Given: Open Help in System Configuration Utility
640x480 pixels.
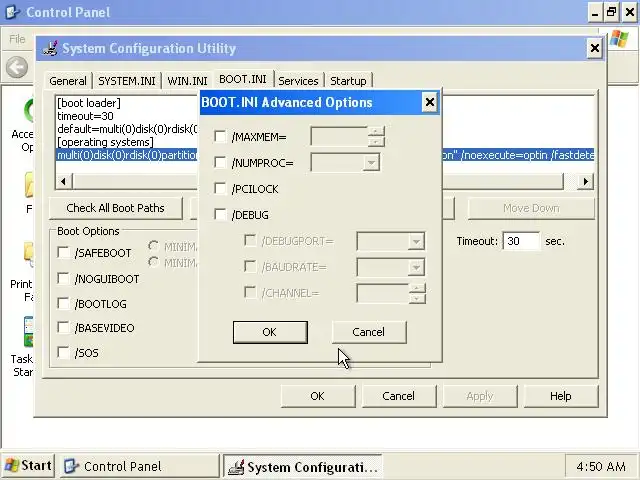Looking at the screenshot, I should 560,396.
